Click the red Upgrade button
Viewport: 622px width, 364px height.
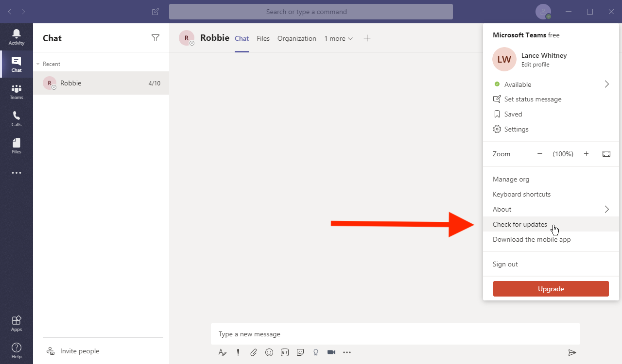pos(551,289)
